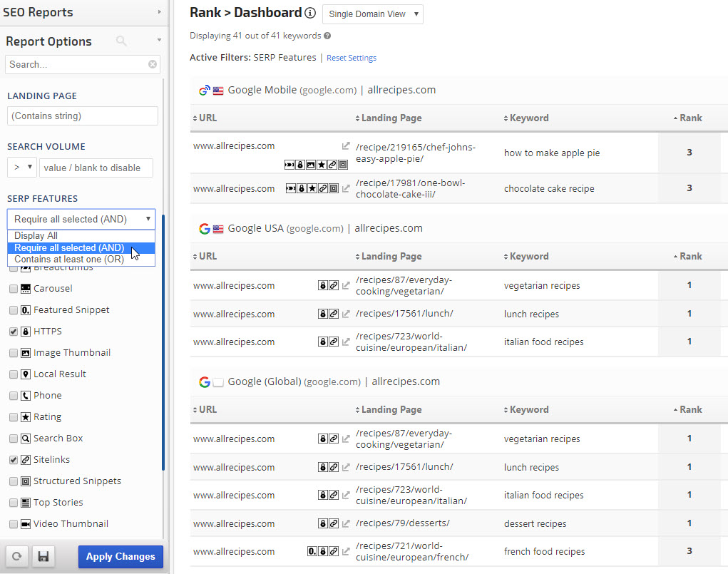Uncheck the HTTPS SERP feature checkbox
This screenshot has height=574, width=728.
pos(14,332)
